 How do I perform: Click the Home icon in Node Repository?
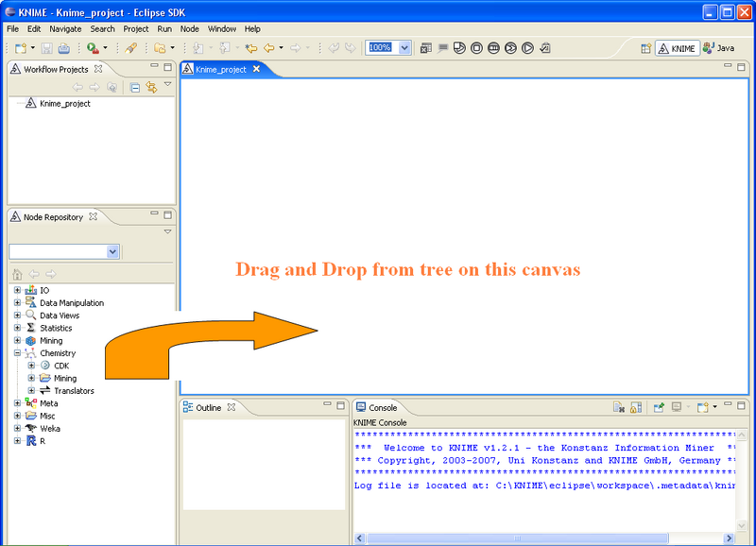click(x=17, y=274)
